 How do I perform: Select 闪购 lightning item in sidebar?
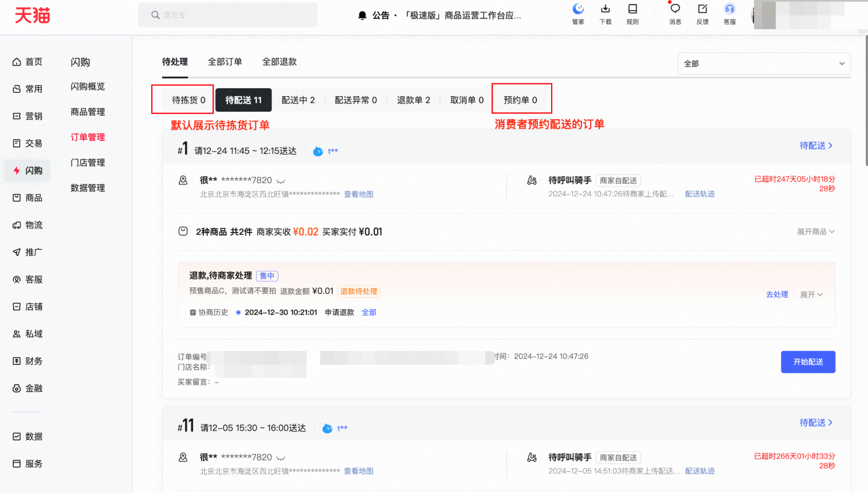click(x=28, y=171)
